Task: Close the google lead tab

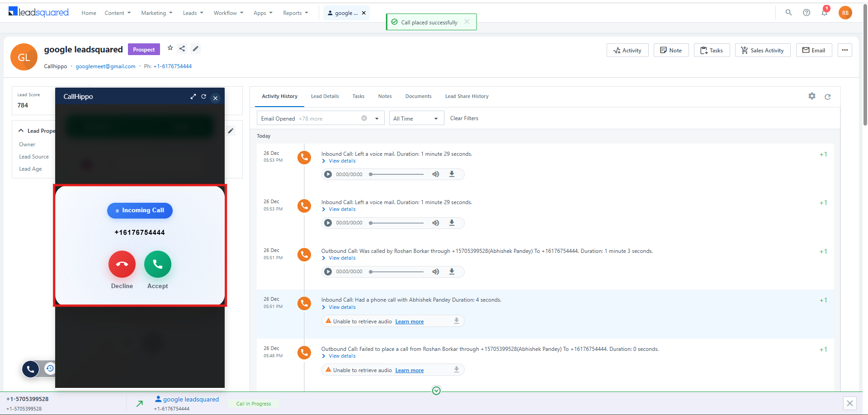Action: (x=364, y=13)
